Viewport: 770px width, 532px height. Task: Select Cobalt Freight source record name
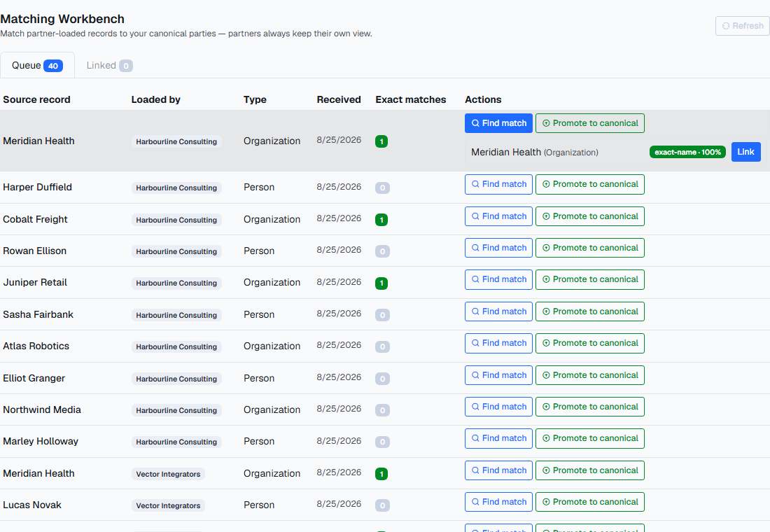[x=36, y=220]
